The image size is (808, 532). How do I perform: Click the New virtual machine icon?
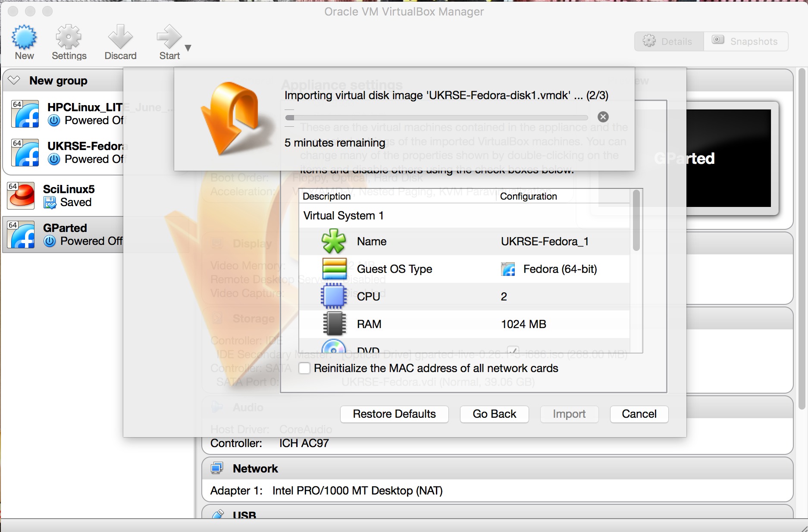coord(24,37)
